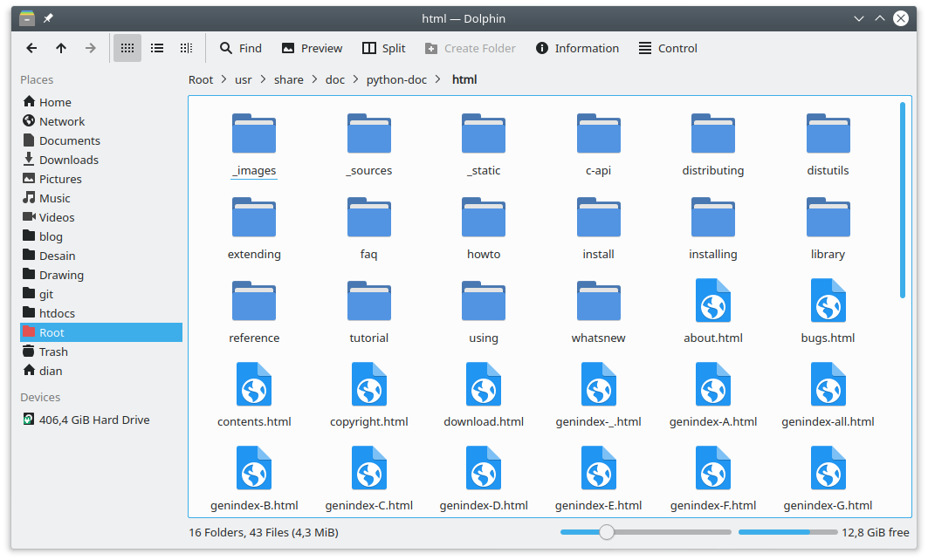Go up one folder level
Viewport: 928px width, 560px height.
point(60,48)
